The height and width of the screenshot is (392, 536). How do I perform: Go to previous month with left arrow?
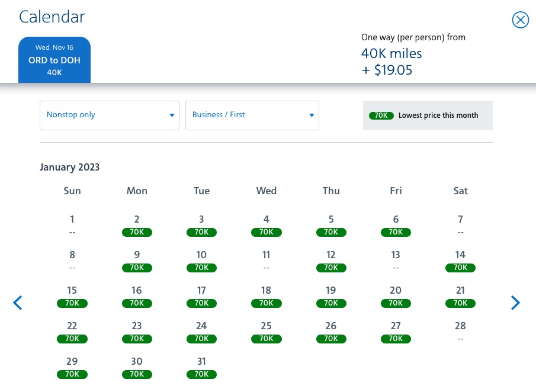tap(18, 303)
